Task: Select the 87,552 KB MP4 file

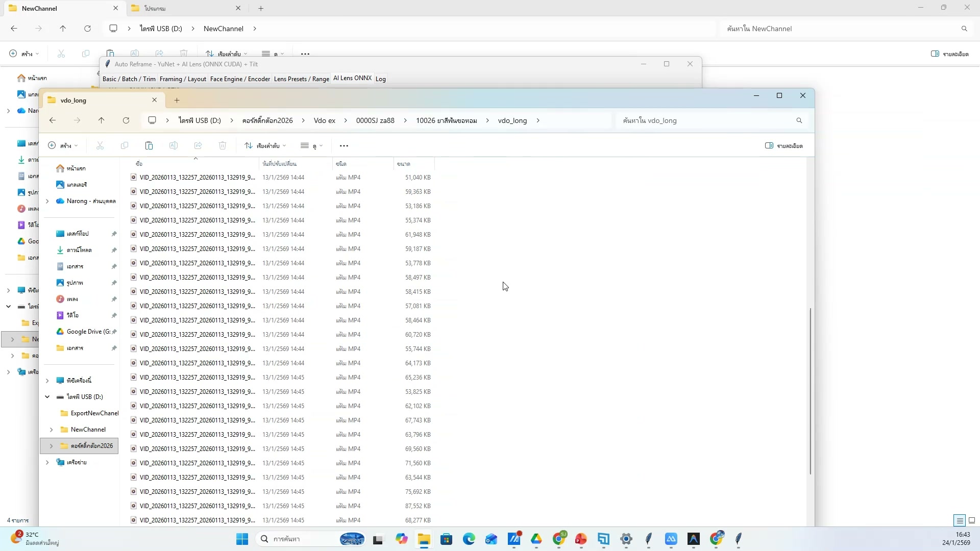Action: pos(197,506)
